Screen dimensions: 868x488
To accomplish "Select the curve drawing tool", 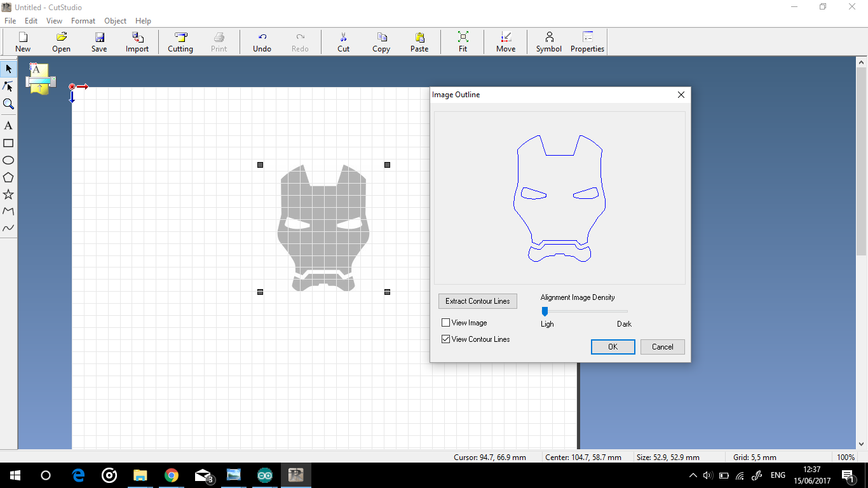I will point(8,228).
